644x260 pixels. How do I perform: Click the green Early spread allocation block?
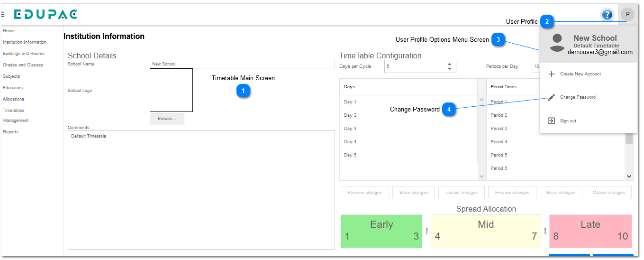point(381,231)
